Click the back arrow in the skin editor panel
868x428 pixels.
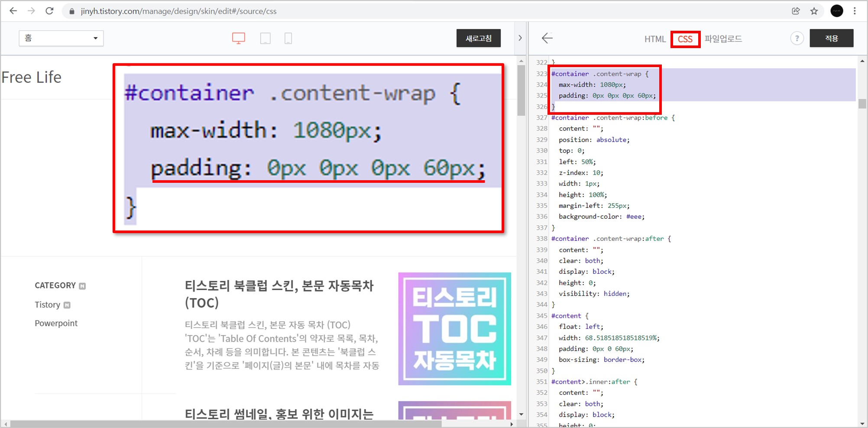coord(547,38)
